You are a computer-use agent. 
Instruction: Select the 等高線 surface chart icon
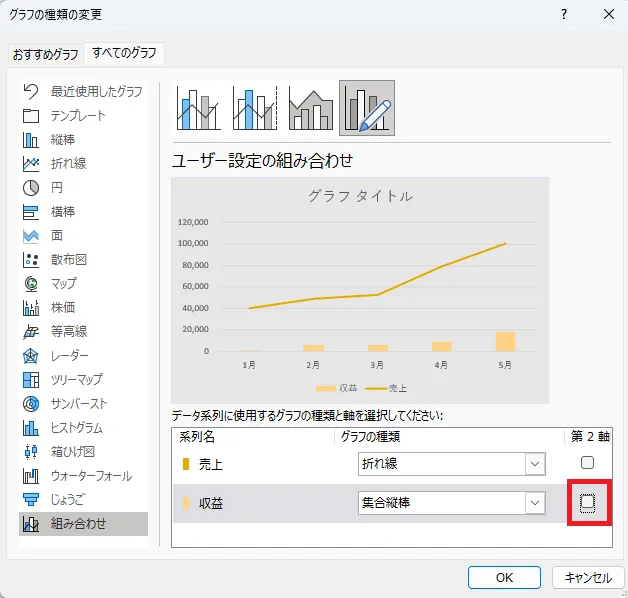31,332
